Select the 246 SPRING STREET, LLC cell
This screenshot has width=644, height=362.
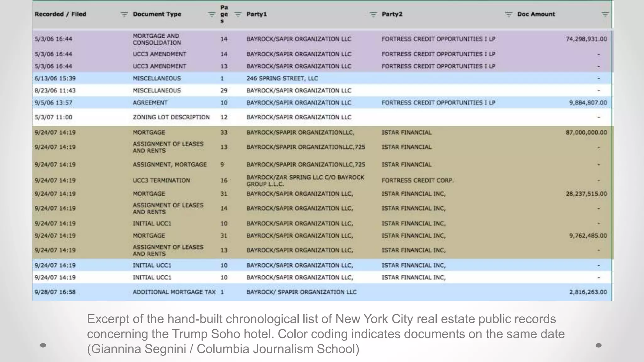coord(282,78)
